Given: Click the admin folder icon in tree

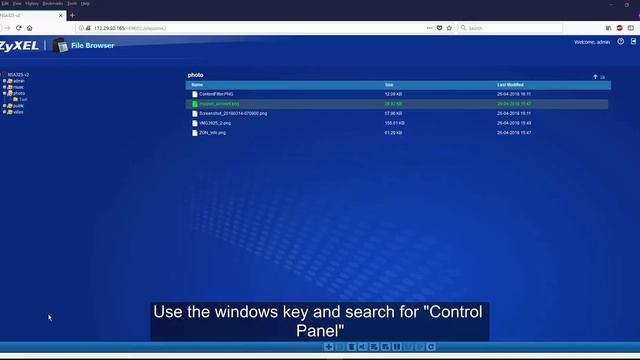Looking at the screenshot, I should click(x=10, y=81).
